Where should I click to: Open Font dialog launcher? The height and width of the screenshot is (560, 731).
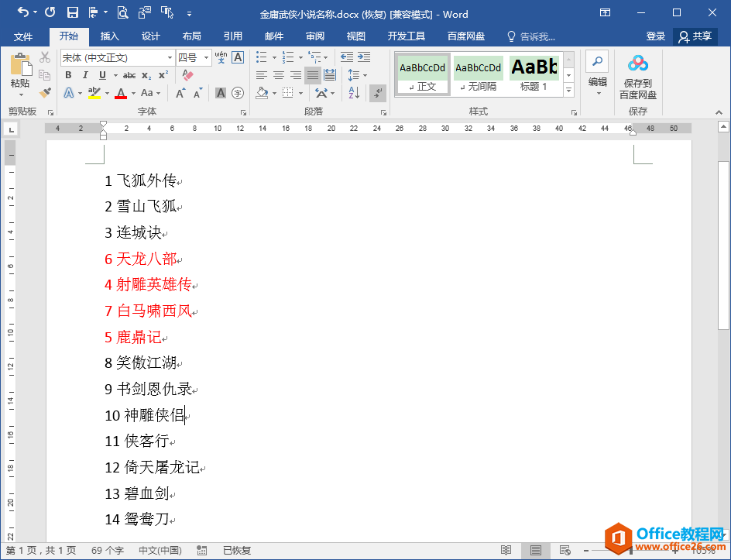tap(243, 112)
